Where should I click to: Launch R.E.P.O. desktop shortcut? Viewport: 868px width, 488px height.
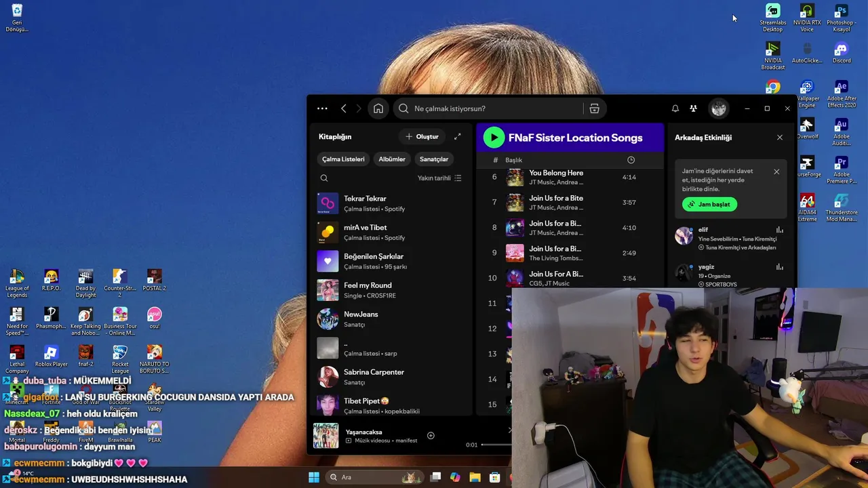tap(51, 281)
